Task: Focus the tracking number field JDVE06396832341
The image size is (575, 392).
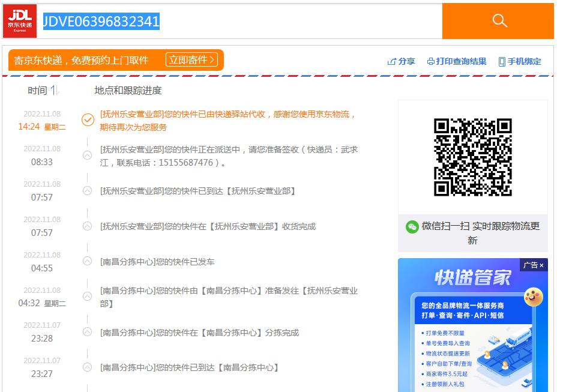Action: click(240, 21)
